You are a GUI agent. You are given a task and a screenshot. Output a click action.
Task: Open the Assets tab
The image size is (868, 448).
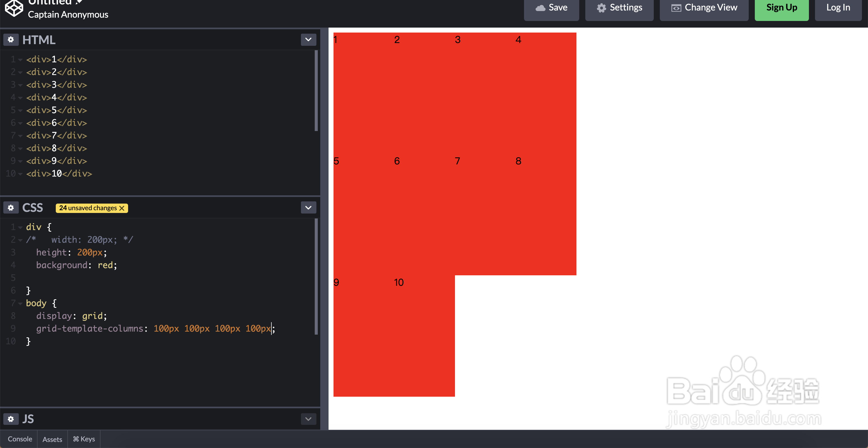click(52, 439)
